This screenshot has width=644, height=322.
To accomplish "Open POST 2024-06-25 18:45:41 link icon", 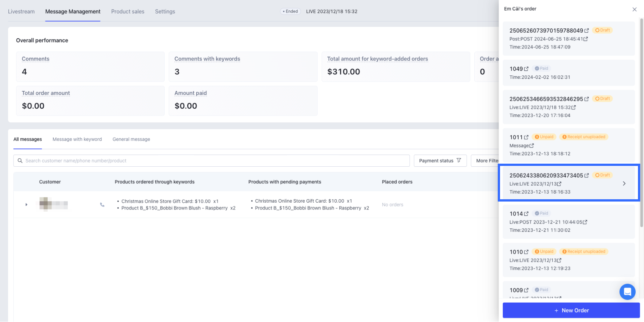I will (586, 39).
